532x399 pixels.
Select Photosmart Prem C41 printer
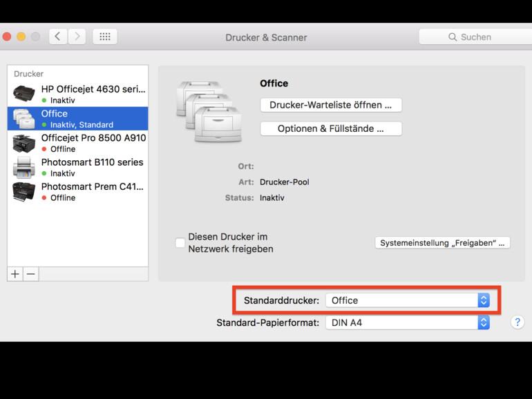point(77,192)
